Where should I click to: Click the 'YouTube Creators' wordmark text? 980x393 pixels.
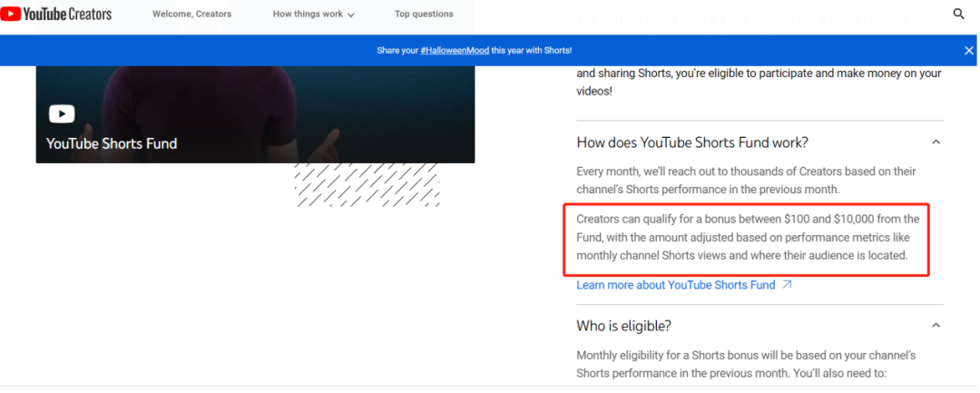pyautogui.click(x=79, y=14)
